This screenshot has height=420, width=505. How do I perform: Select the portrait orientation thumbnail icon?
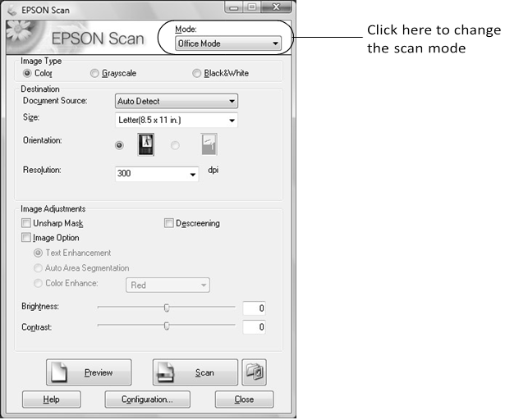point(146,144)
